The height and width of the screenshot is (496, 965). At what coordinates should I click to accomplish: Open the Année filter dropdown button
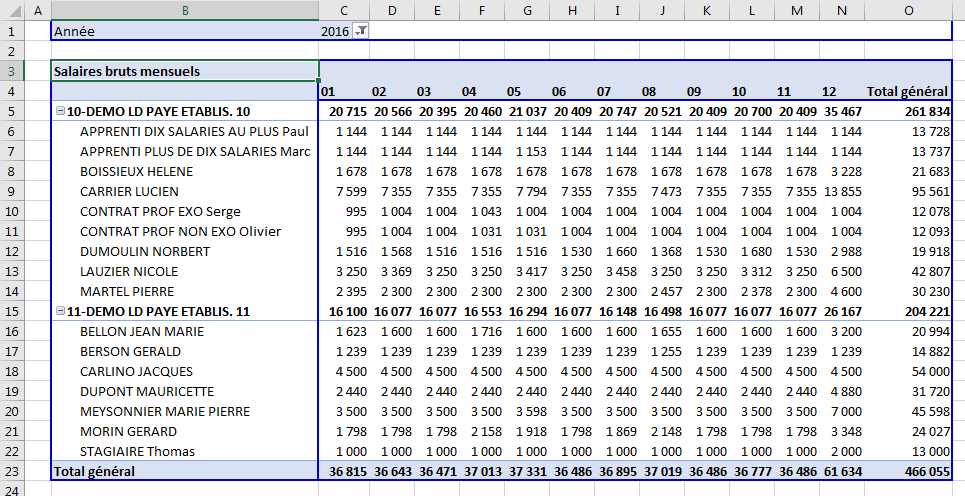[361, 31]
